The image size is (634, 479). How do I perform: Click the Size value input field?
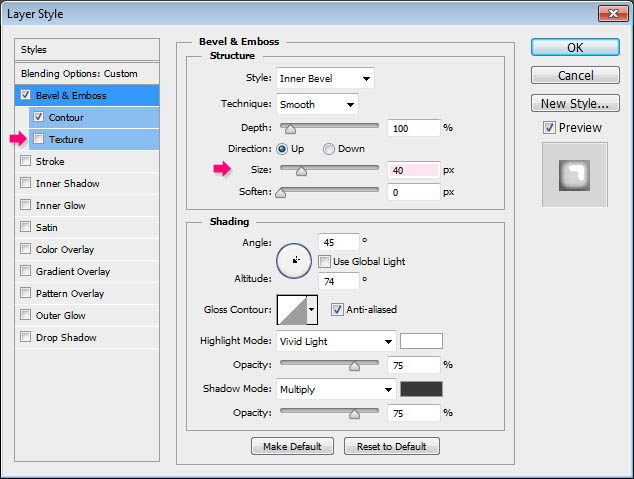[x=412, y=170]
